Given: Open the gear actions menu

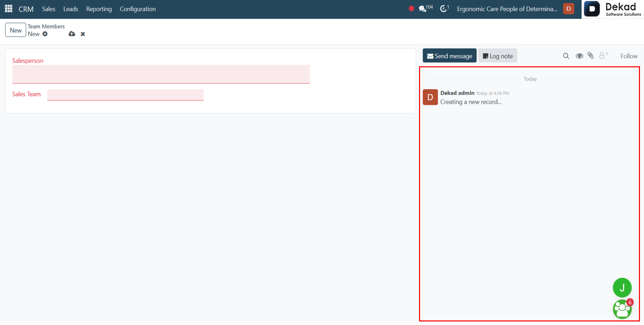Looking at the screenshot, I should [x=45, y=34].
